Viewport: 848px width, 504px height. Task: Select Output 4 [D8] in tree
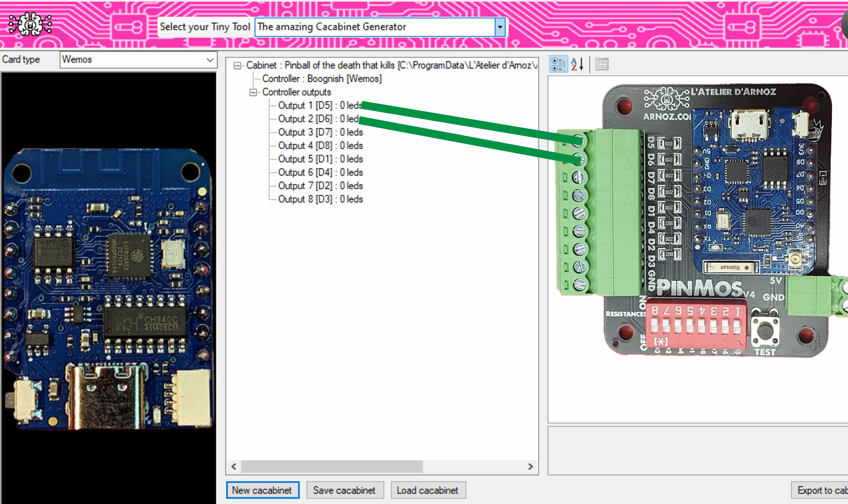(320, 146)
